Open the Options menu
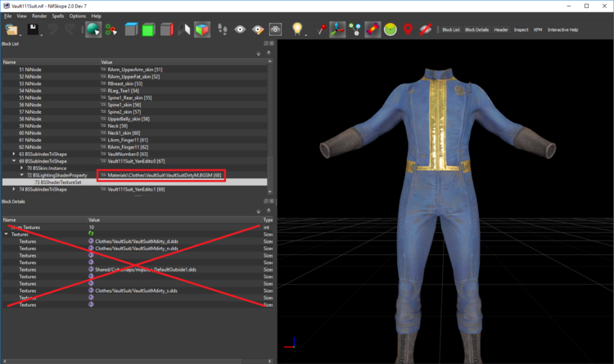This screenshot has height=364, width=614. click(78, 16)
